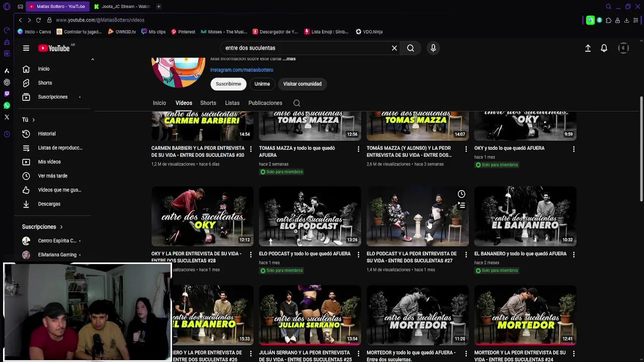Switch to the channel Shorts tab
Image resolution: width=644 pixels, height=362 pixels.
pos(208,103)
